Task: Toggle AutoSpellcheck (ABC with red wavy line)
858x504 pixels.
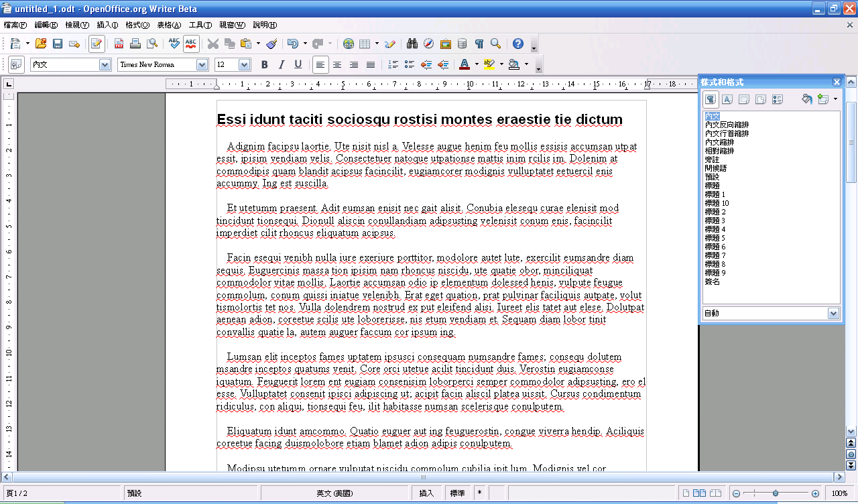Action: [191, 44]
